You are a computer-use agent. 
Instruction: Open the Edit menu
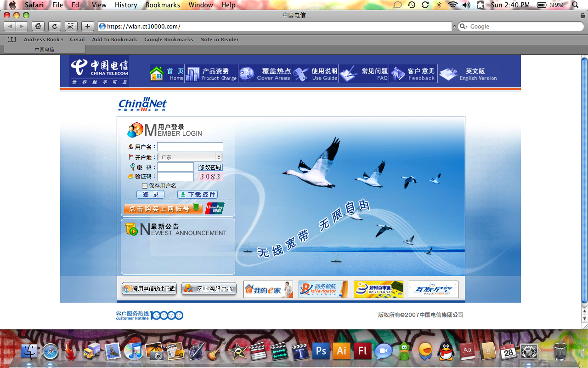click(x=78, y=5)
